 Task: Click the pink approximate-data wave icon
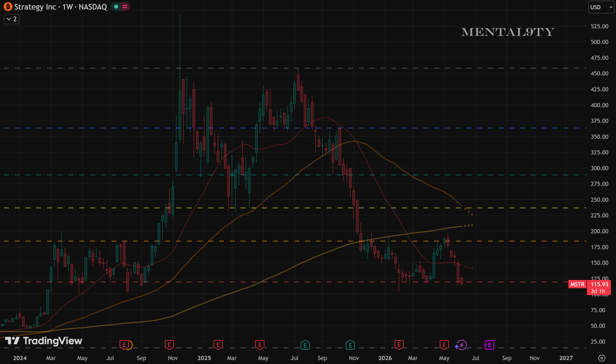pyautogui.click(x=125, y=7)
